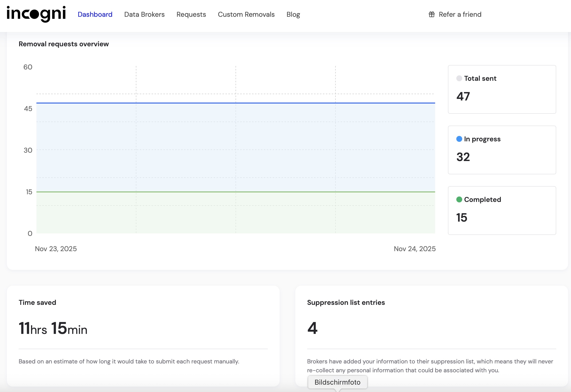
Task: Click the blue In progress legend dot
Action: [459, 139]
